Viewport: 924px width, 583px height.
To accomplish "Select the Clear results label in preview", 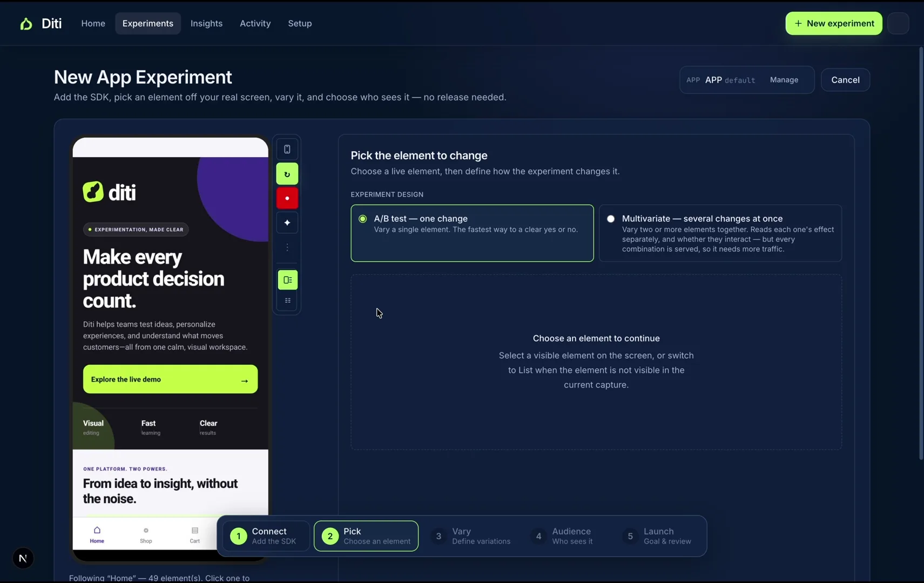I will (208, 427).
